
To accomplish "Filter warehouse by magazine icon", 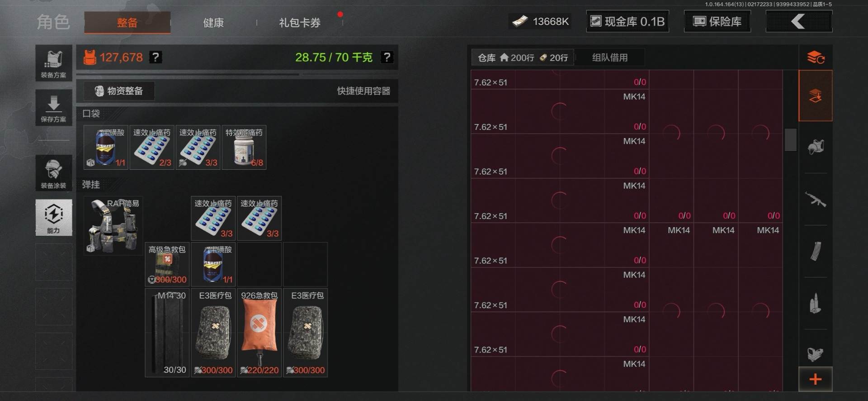I will pos(816,251).
